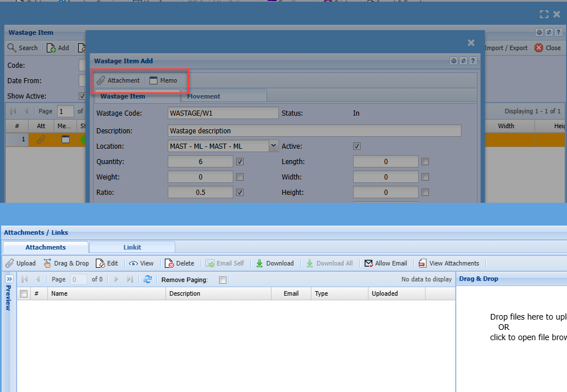Click the Attachment paperclip icon
Viewport: 567px width, 392px height.
pyautogui.click(x=101, y=80)
